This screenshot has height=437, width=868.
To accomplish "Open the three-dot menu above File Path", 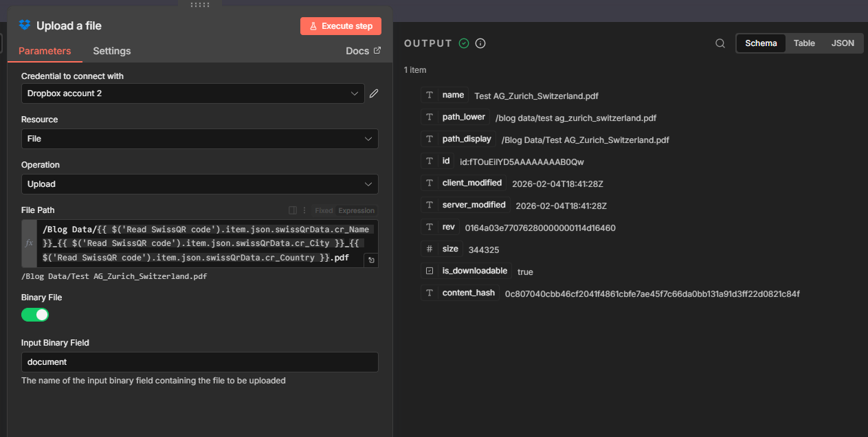I will point(304,210).
